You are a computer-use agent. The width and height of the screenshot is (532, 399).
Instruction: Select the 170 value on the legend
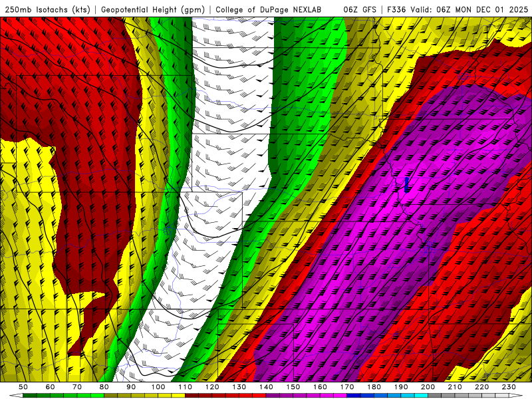pyautogui.click(x=347, y=387)
